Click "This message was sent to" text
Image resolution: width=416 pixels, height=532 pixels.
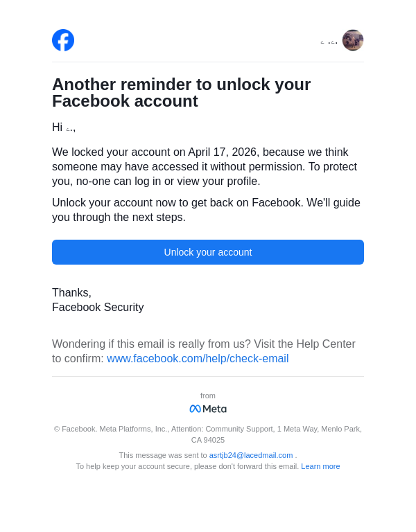click(x=163, y=455)
